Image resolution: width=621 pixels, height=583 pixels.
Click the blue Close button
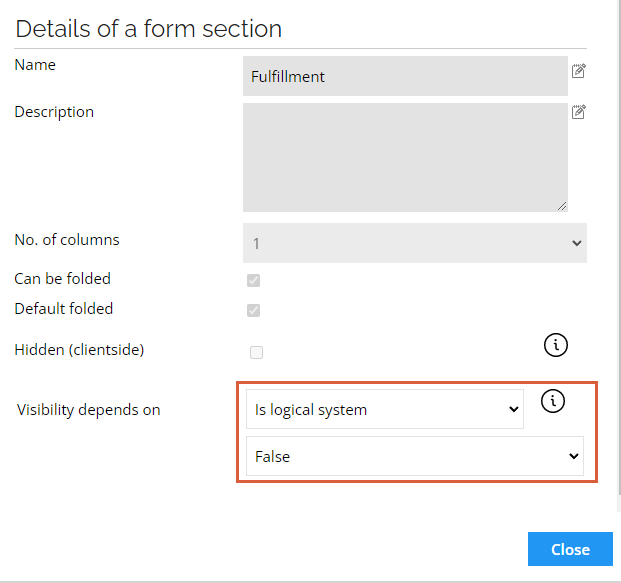pyautogui.click(x=570, y=549)
